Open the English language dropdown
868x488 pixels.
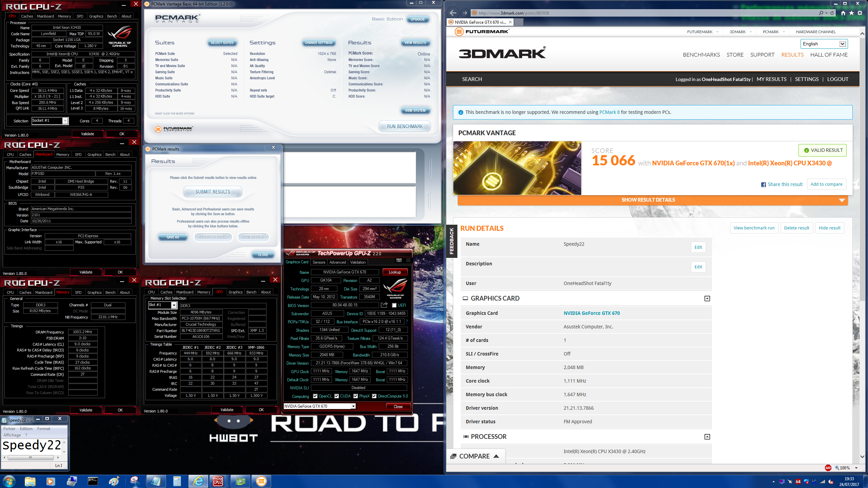click(824, 44)
